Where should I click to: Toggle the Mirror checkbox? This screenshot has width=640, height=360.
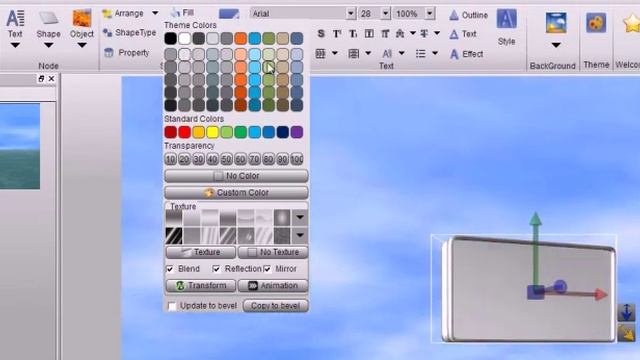pos(267,269)
